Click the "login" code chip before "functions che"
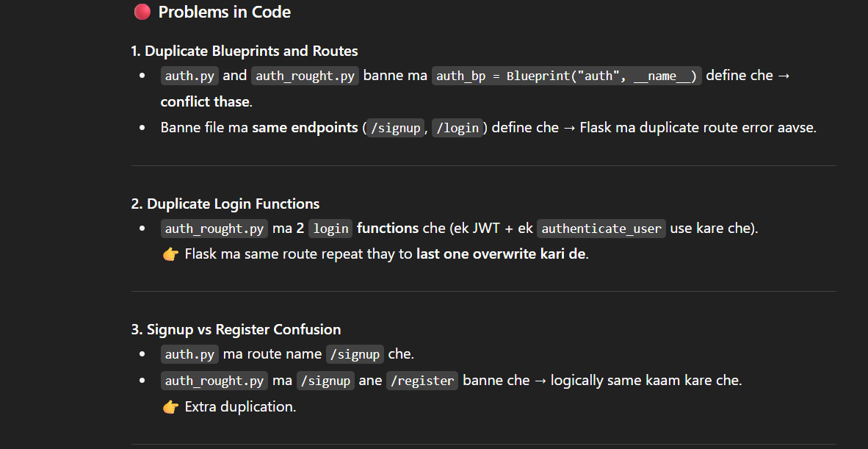This screenshot has width=868, height=449. click(x=330, y=229)
